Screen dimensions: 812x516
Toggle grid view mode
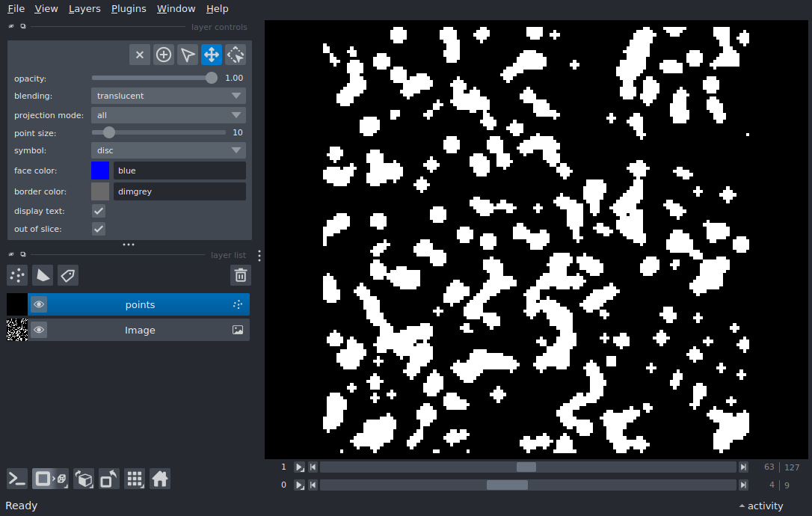click(135, 479)
